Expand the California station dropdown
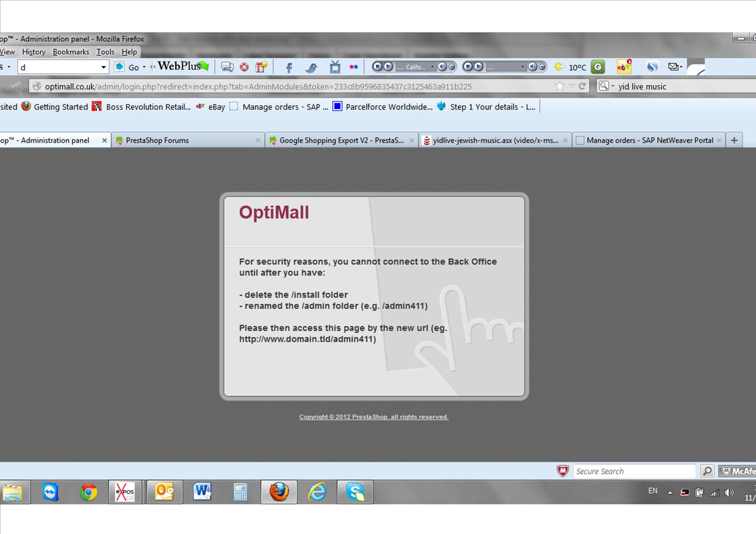The width and height of the screenshot is (756, 534). point(432,67)
